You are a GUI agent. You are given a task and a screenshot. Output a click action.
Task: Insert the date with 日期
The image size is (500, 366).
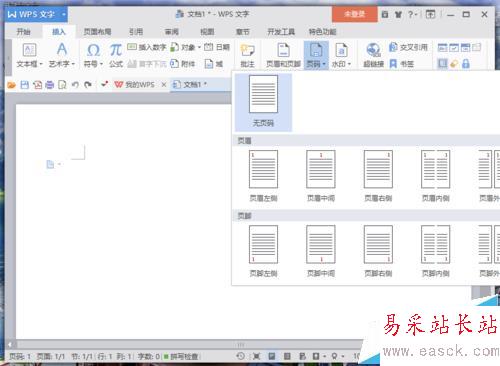[217, 47]
